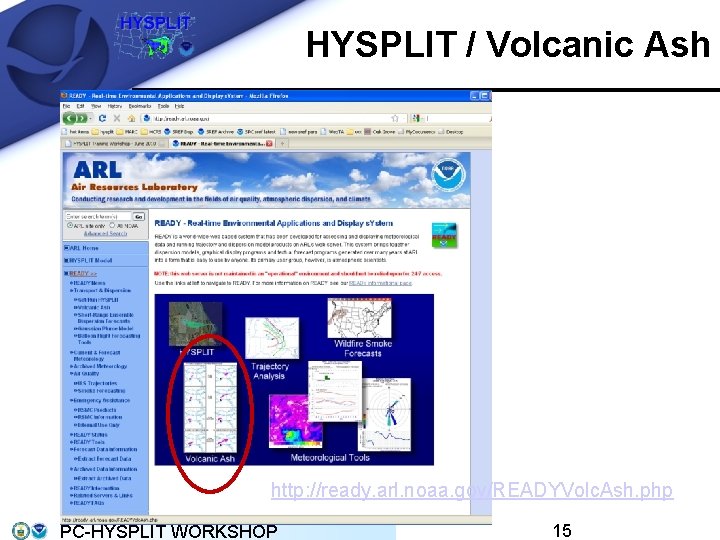The height and width of the screenshot is (540, 720).
Task: Open the READY information page link
Action: point(380,283)
